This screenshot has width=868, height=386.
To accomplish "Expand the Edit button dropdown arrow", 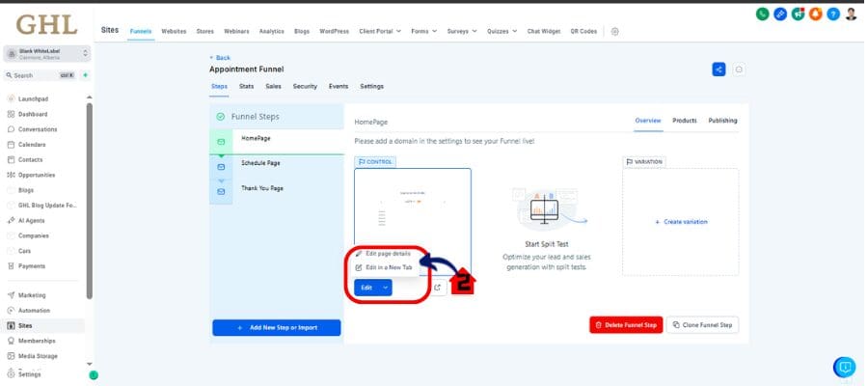I will click(385, 288).
